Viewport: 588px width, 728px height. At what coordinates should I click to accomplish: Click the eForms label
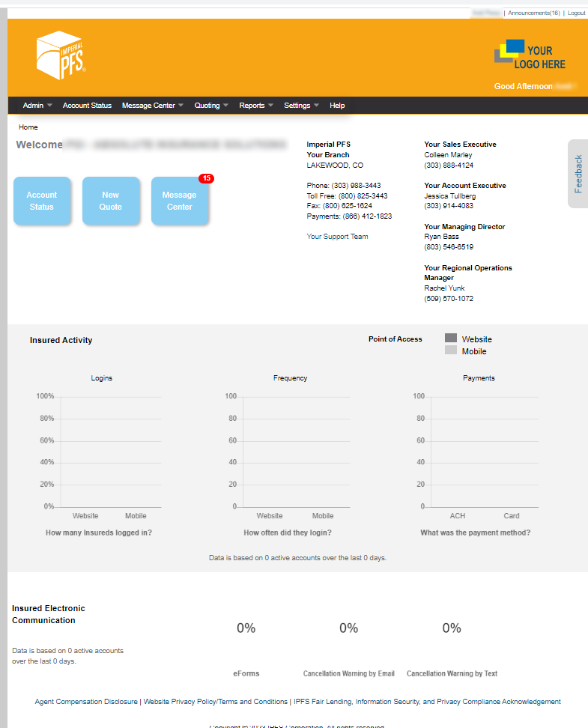coord(246,673)
